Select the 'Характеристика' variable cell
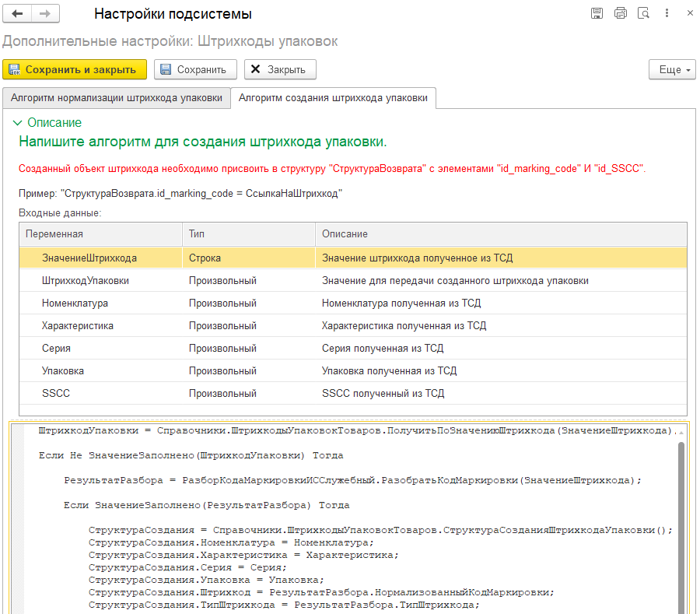This screenshot has width=700, height=614. coord(100,325)
